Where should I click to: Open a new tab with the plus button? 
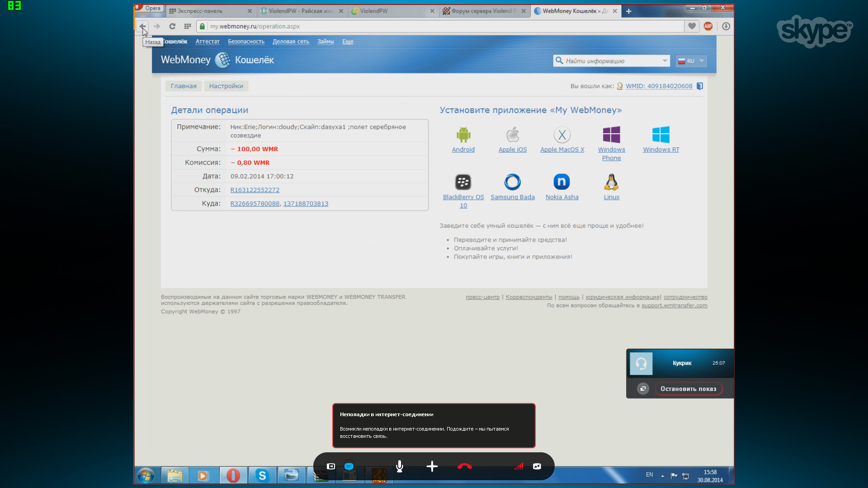tap(628, 11)
